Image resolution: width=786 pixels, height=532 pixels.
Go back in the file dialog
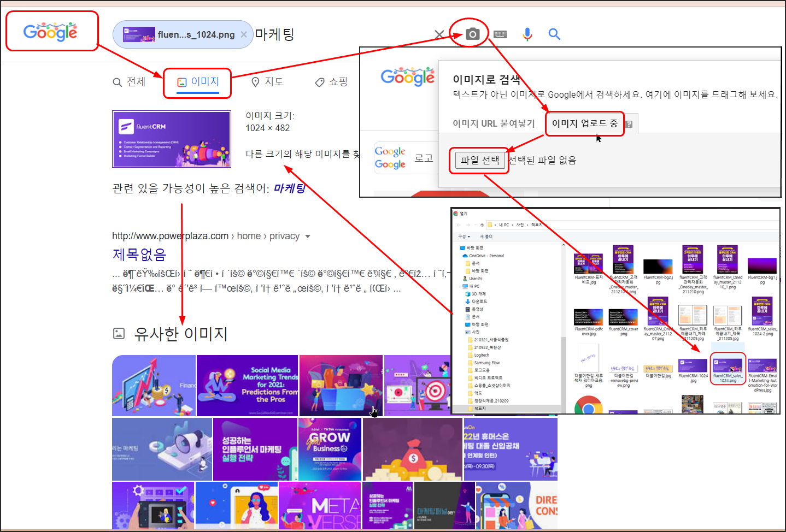459,225
